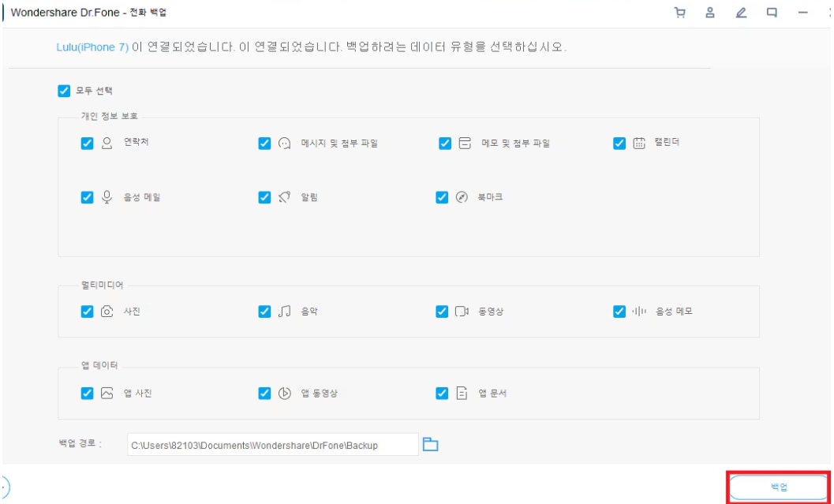Viewport: 834px width, 504px height.
Task: Click the 백업 경로 label
Action: point(79,443)
